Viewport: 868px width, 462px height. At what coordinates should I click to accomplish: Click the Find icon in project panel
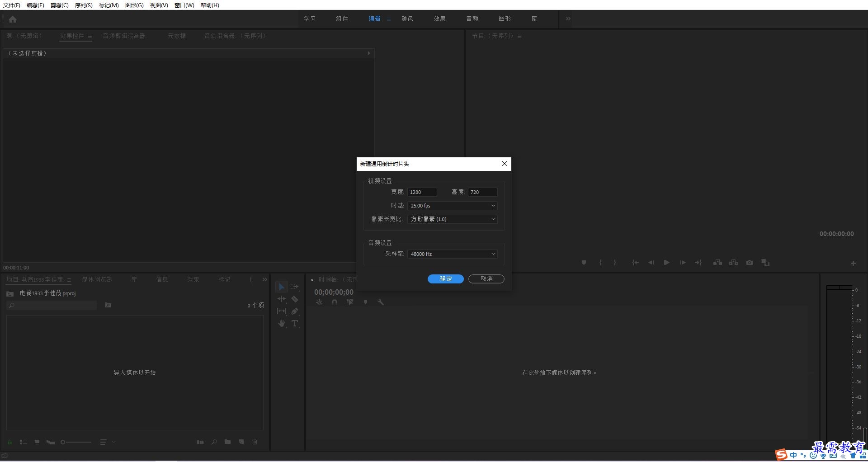click(x=214, y=442)
